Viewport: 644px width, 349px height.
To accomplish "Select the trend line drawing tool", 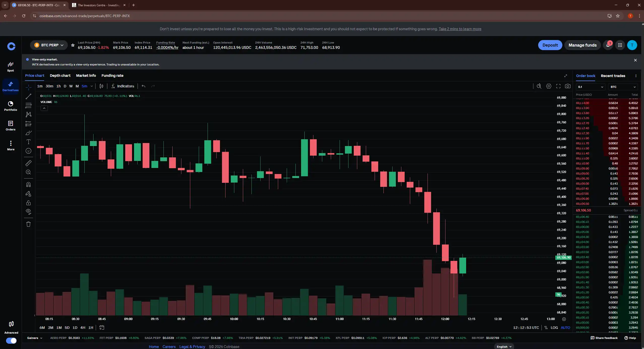I will [x=28, y=96].
